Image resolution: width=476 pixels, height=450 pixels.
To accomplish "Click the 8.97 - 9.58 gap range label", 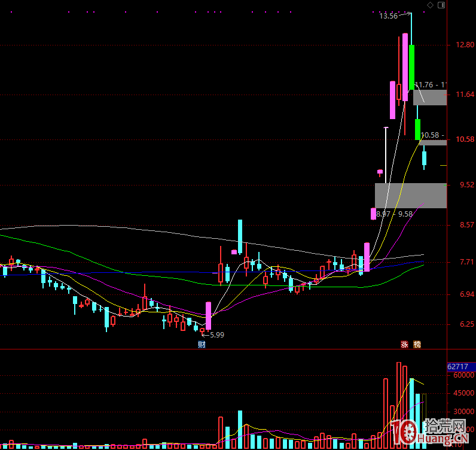I will (x=394, y=214).
